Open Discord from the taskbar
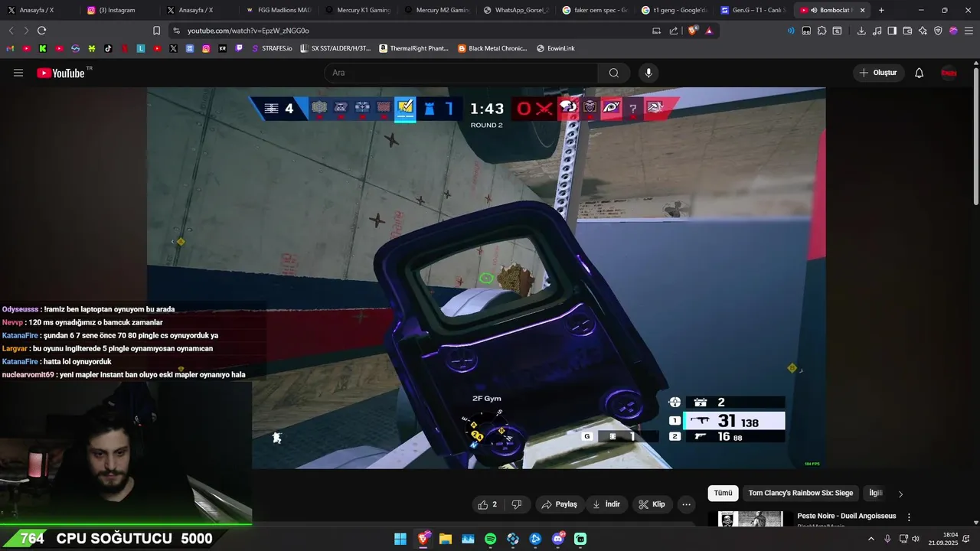This screenshot has height=551, width=980. pyautogui.click(x=558, y=539)
